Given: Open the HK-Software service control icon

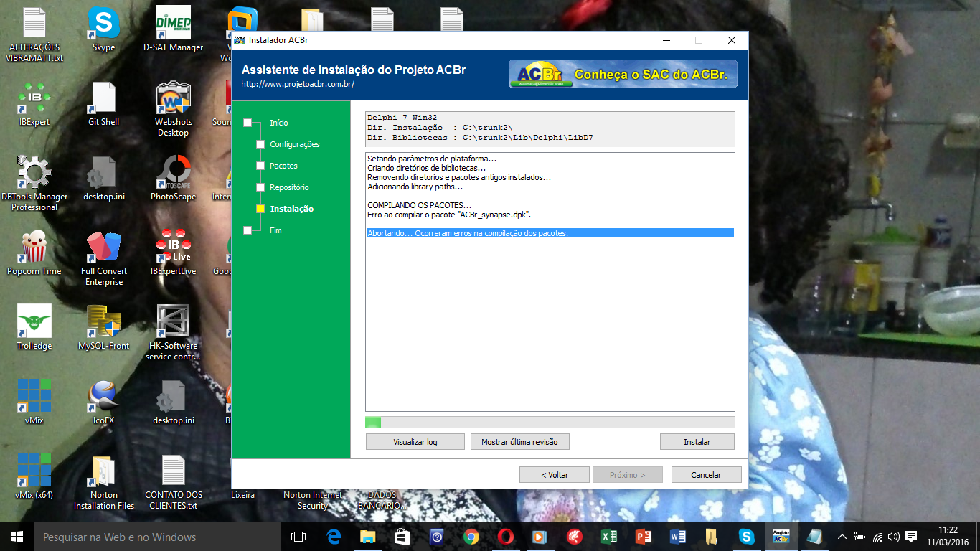Looking at the screenshot, I should [x=173, y=333].
